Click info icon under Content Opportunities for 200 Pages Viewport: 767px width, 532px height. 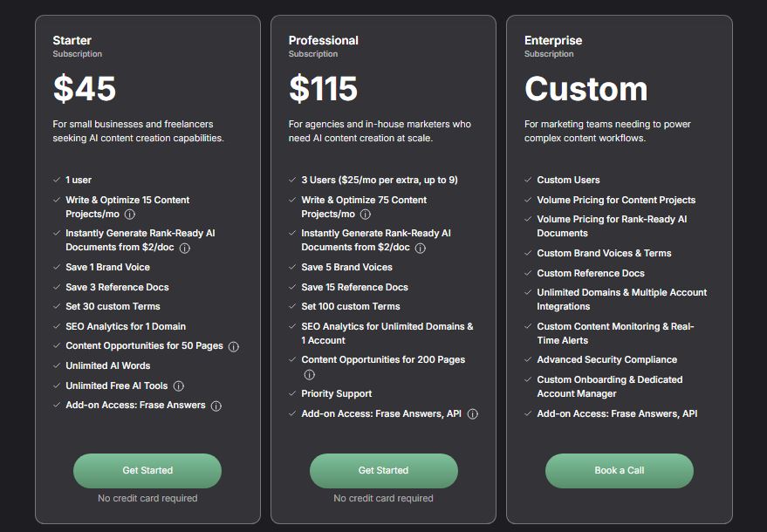click(309, 374)
